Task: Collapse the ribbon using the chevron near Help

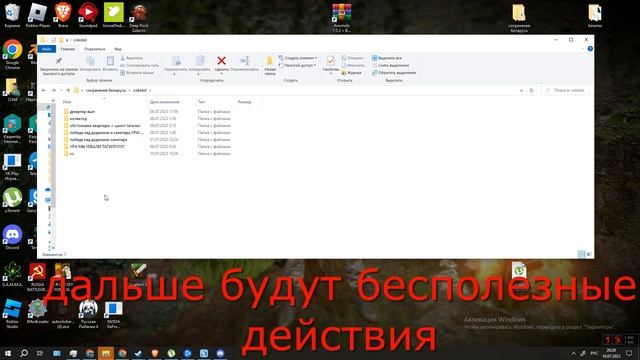Action: click(x=582, y=49)
